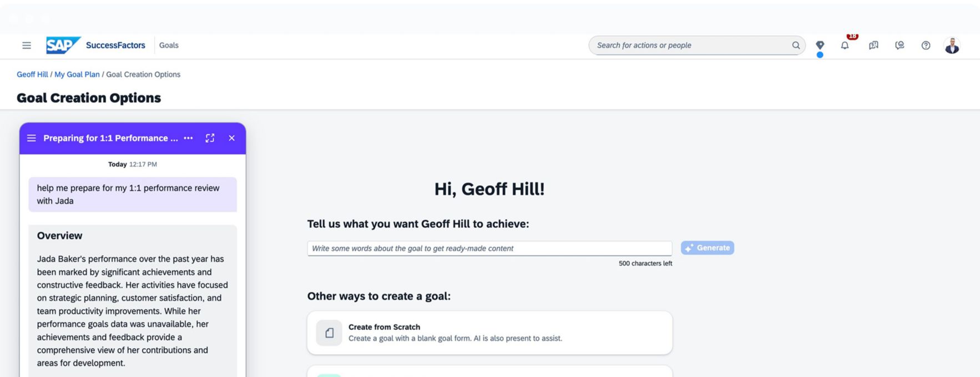The width and height of the screenshot is (980, 377).
Task: Open the notifications bell
Action: coord(845,45)
